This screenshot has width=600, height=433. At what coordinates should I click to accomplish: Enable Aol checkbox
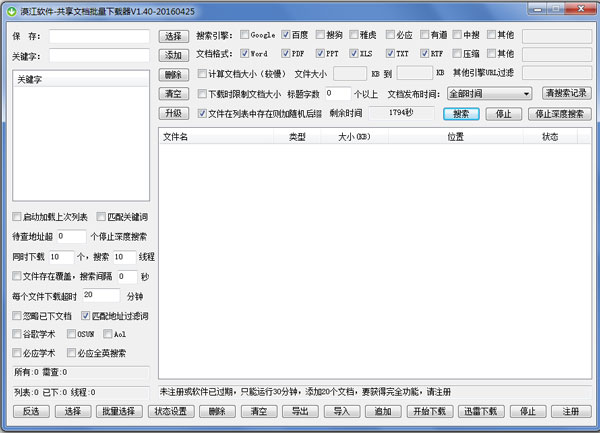tap(108, 334)
